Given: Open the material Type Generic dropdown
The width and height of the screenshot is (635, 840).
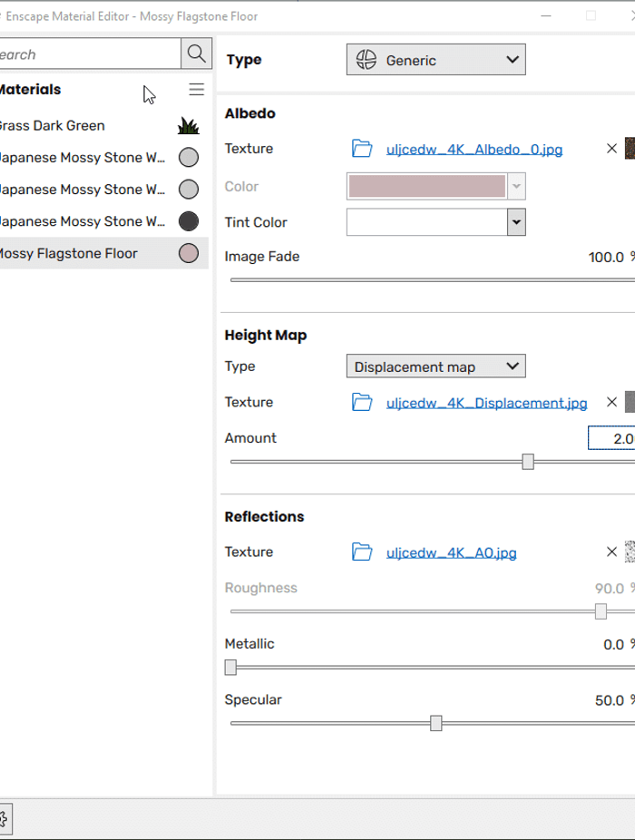Looking at the screenshot, I should (435, 61).
